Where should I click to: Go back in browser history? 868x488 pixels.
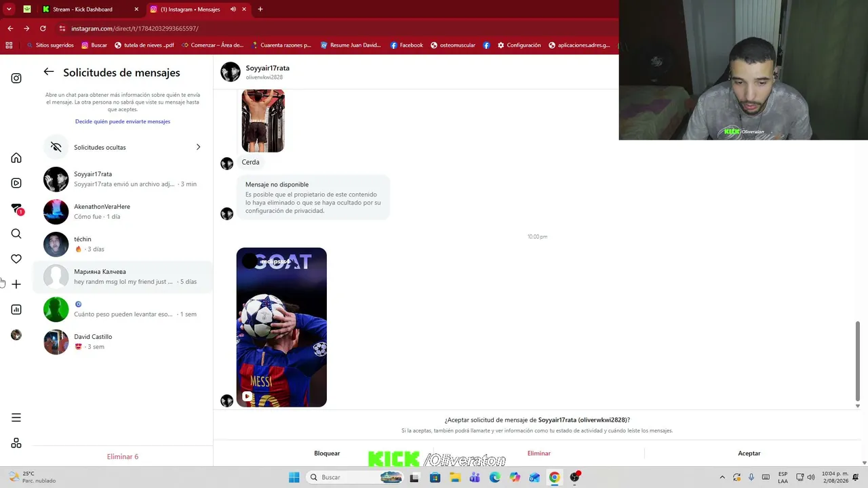(x=10, y=28)
